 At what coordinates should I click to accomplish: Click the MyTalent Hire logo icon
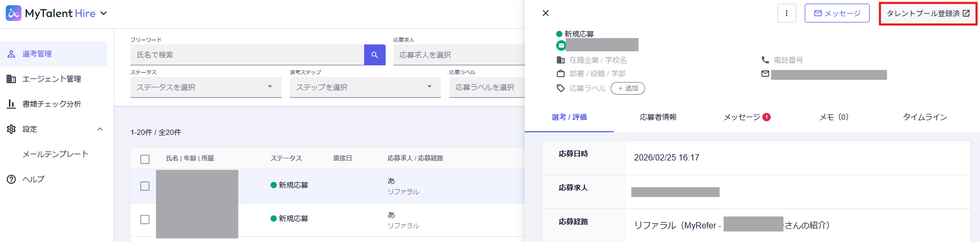click(x=14, y=13)
